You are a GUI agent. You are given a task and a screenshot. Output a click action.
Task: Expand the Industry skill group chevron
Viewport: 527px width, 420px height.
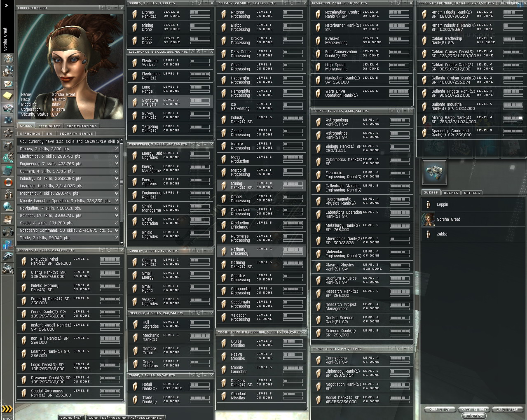[x=116, y=179]
